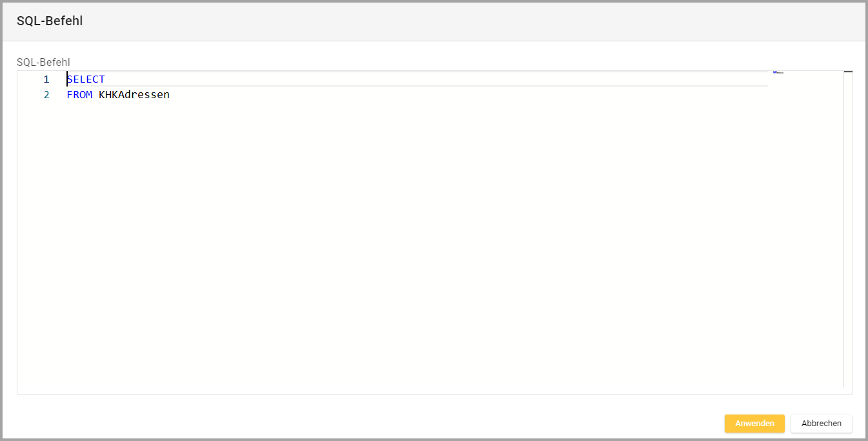This screenshot has width=868, height=441.
Task: Click the glyph margin left of line number 1
Action: tap(25, 79)
